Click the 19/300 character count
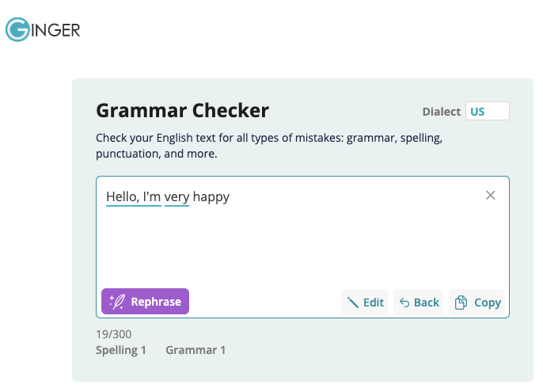Screen dimensions: 543x392 point(114,334)
